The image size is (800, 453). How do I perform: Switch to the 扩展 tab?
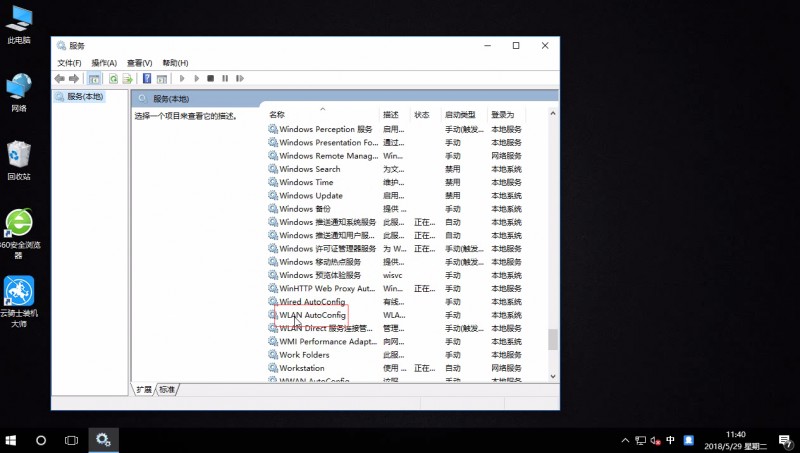click(144, 389)
